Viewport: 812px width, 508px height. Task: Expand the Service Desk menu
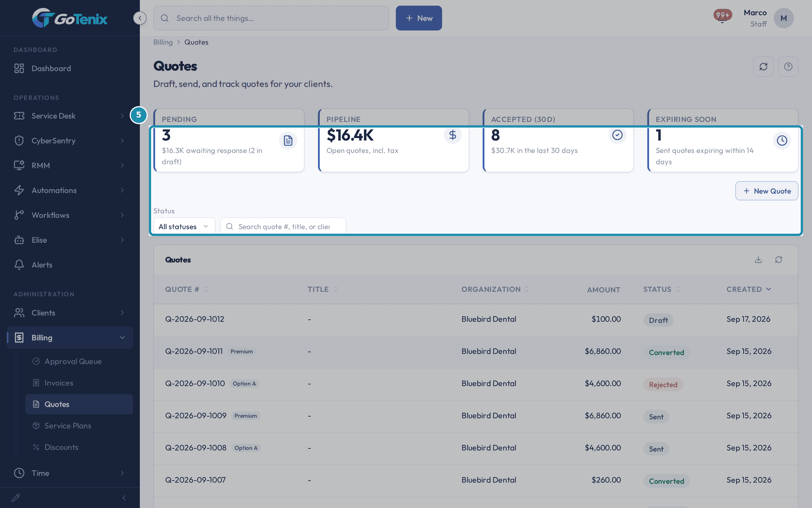point(70,116)
